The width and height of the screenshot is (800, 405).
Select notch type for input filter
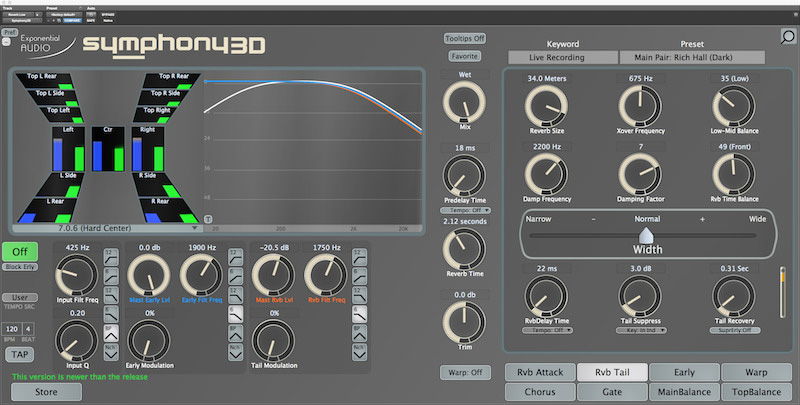click(x=111, y=352)
